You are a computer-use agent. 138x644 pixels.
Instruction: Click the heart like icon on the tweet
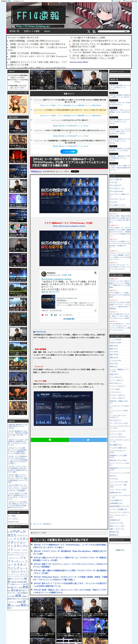(x=43, y=315)
